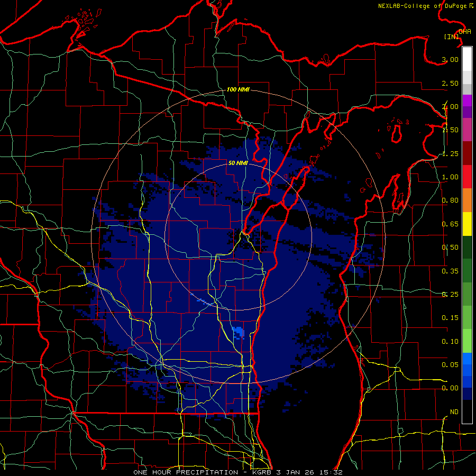The height and width of the screenshot is (476, 476).
Task: Click the 1.00 legend value
Action: tap(450, 177)
